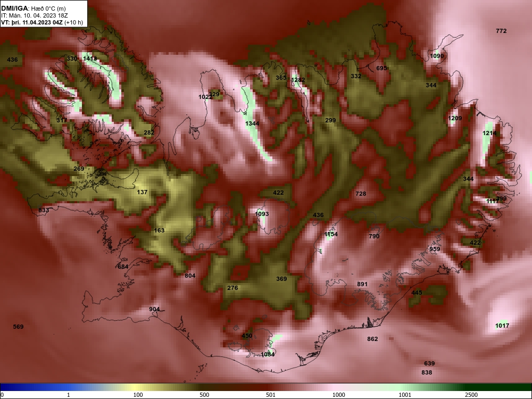This screenshot has width=532, height=399.
Task: Click the 1093 height label
Action: (262, 214)
